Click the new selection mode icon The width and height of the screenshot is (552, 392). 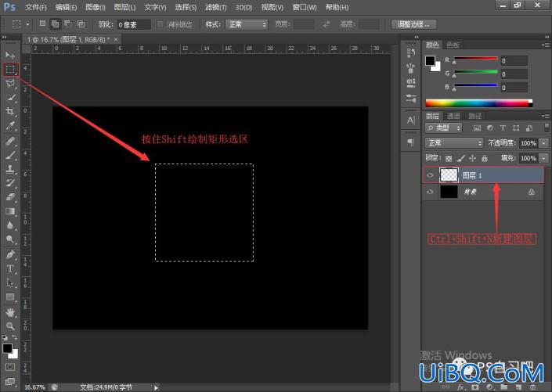click(x=42, y=24)
